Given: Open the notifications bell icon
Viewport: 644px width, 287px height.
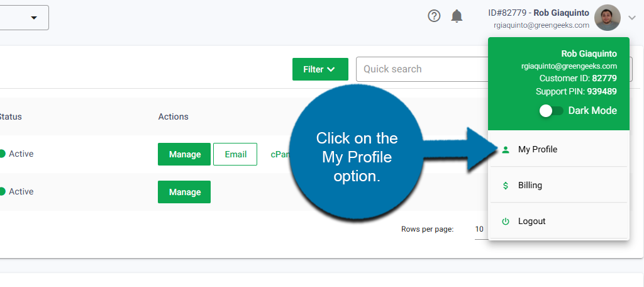Looking at the screenshot, I should coord(457,16).
